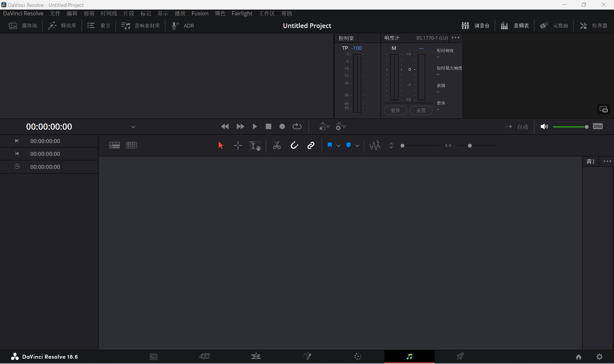Toggle the 特效库 effects library

tap(62, 26)
